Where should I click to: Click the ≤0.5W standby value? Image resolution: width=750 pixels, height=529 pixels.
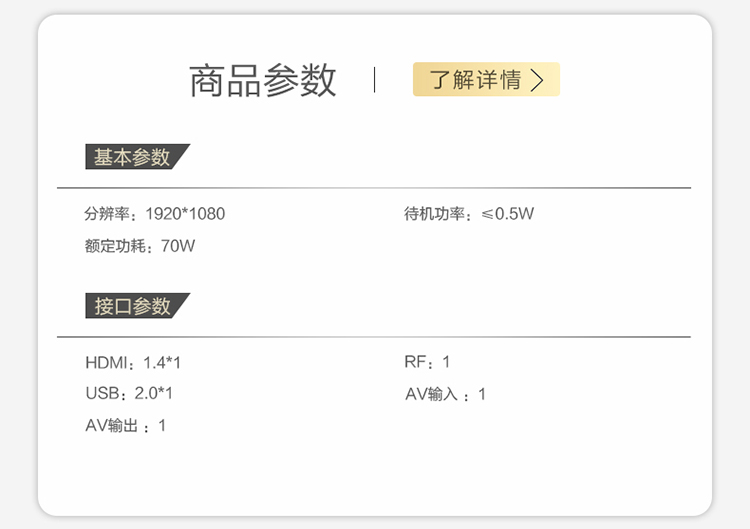pos(507,213)
